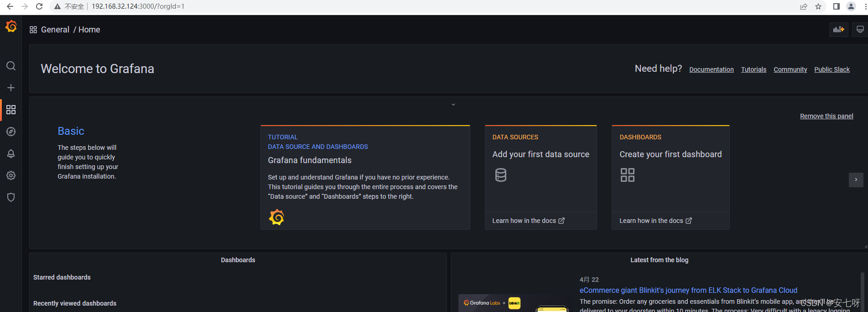
Task: Open Learn how in the docs under Dashboards card
Action: coord(655,221)
